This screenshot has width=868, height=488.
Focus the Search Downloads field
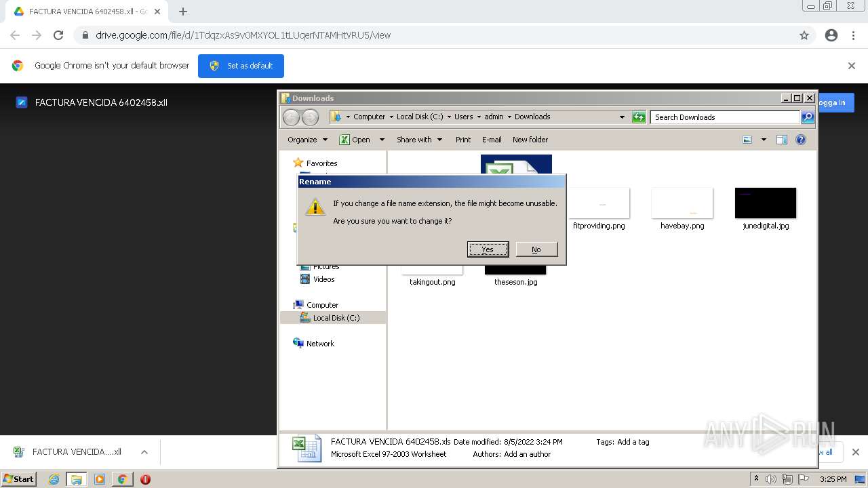point(725,117)
